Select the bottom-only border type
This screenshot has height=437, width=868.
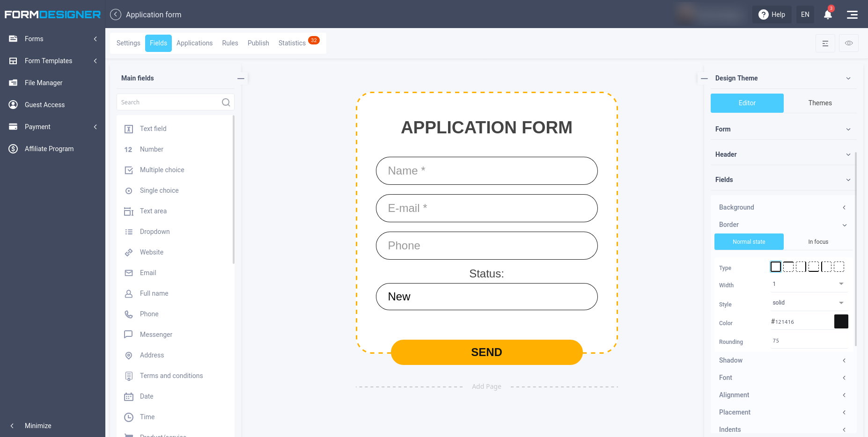814,267
